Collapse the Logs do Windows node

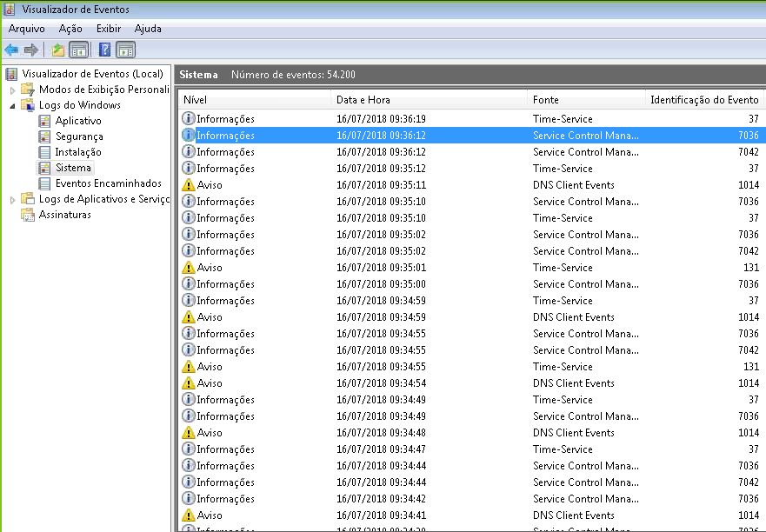tap(13, 105)
